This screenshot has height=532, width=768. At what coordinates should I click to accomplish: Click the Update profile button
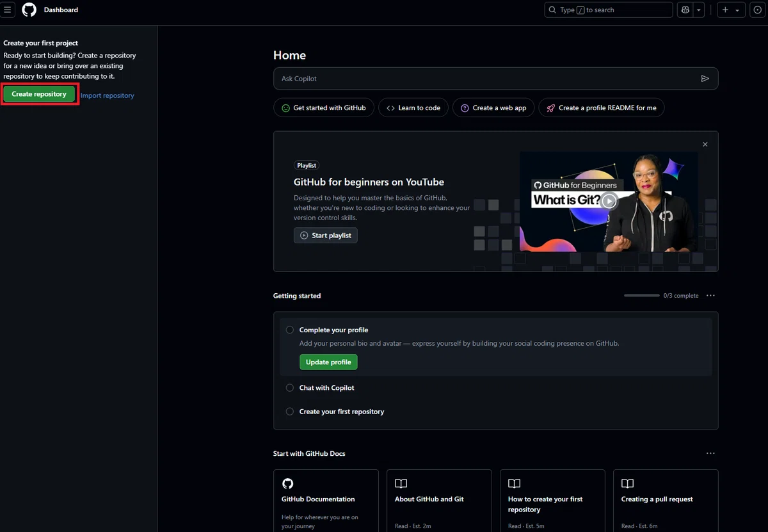(x=328, y=362)
